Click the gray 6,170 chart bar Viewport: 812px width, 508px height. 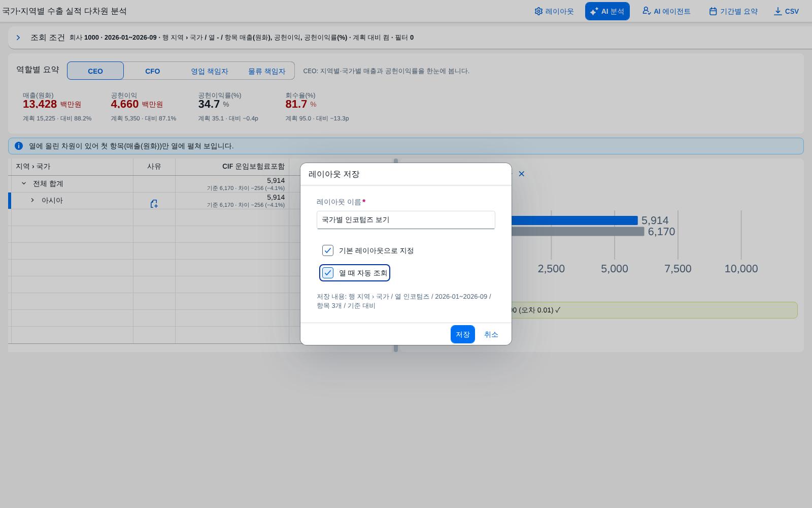(x=578, y=232)
